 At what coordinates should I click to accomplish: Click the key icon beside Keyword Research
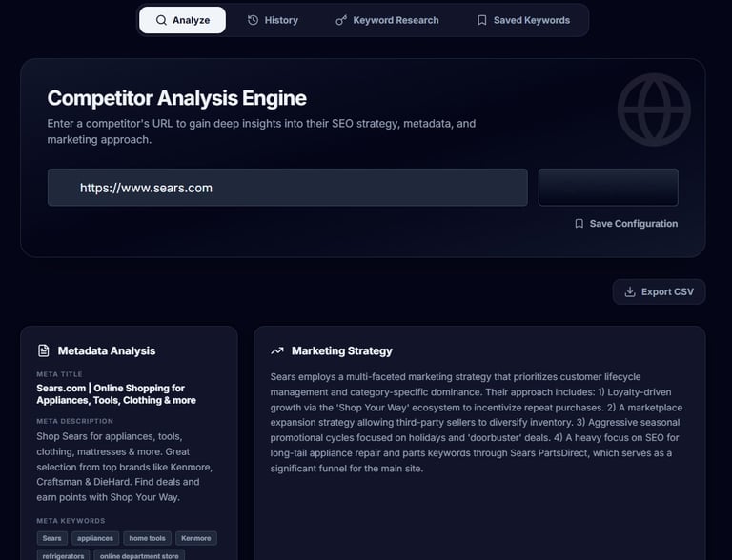pyautogui.click(x=341, y=20)
